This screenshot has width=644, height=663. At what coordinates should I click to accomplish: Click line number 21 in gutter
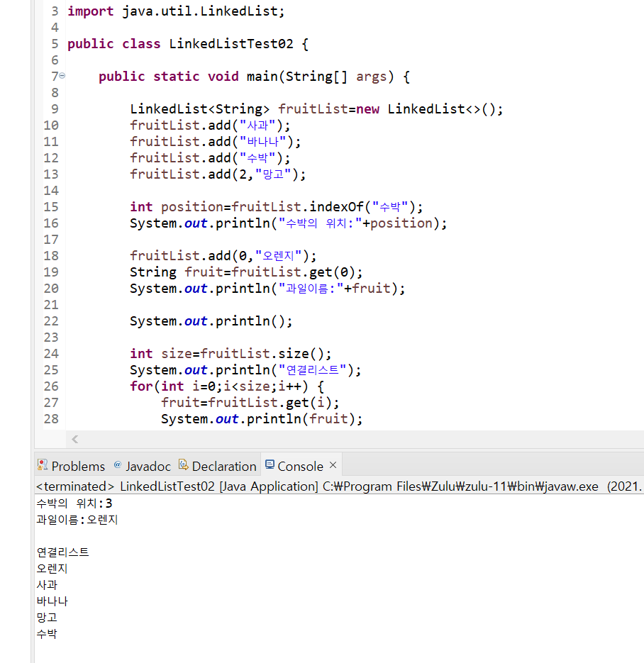tap(51, 305)
